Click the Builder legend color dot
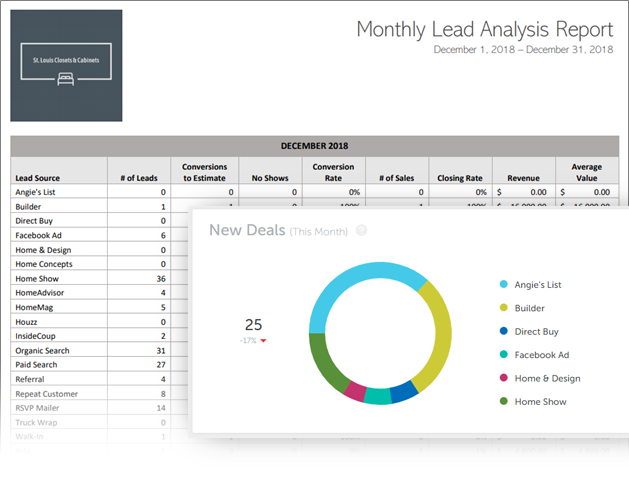Screen dimensions: 629x497 [503, 308]
